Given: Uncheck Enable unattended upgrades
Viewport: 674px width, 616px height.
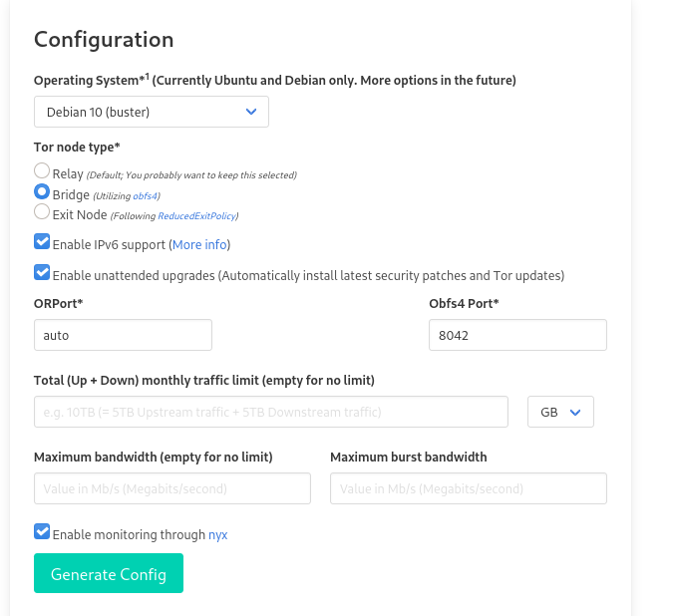Looking at the screenshot, I should (42, 272).
